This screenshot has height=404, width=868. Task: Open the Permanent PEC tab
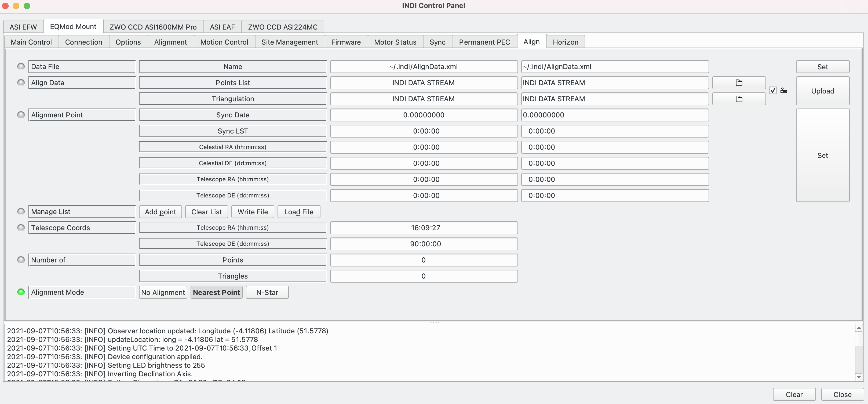click(484, 42)
